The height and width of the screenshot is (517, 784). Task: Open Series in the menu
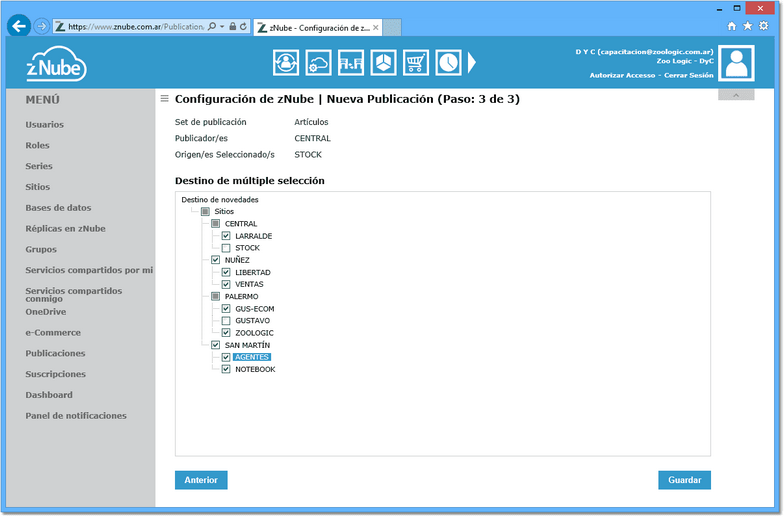pyautogui.click(x=39, y=166)
